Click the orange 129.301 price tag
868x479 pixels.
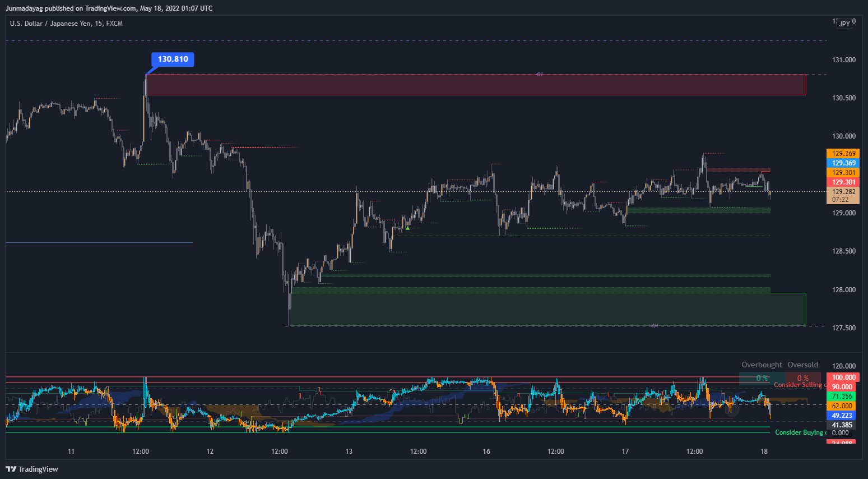(x=843, y=173)
